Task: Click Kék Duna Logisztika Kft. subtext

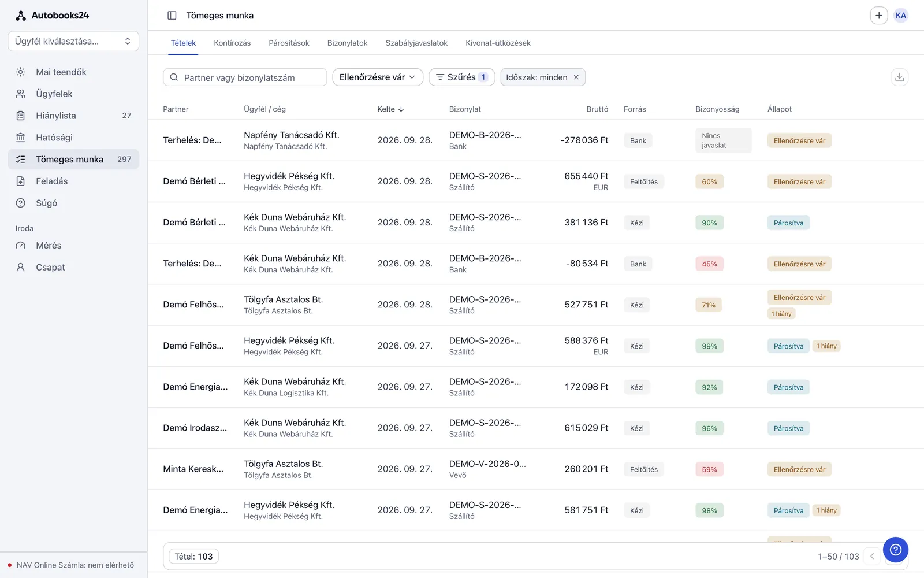Action: 286,393
